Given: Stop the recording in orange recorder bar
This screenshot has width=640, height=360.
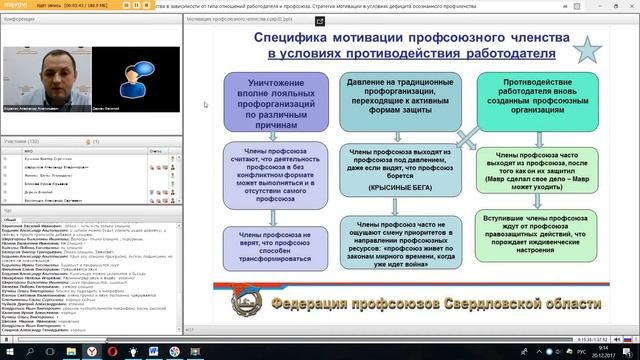Looking at the screenshot, I should point(146,5).
